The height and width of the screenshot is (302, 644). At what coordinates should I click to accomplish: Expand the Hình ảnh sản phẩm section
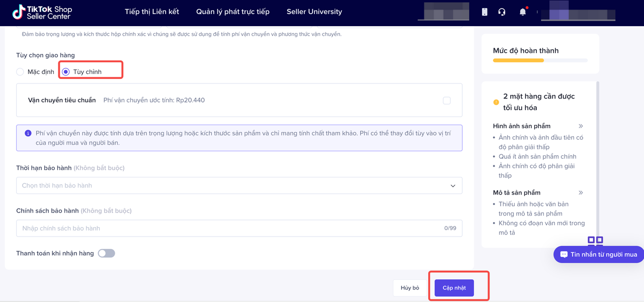[x=581, y=126]
